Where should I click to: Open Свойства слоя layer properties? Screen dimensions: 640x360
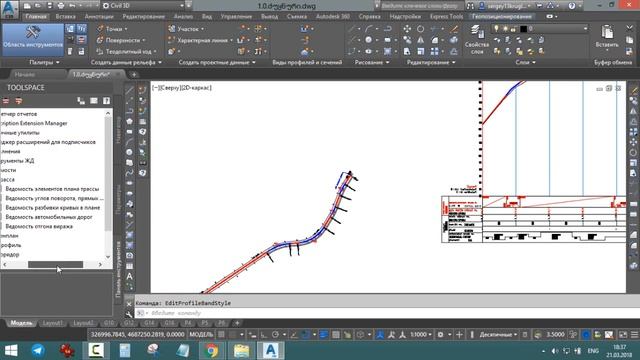coord(476,40)
